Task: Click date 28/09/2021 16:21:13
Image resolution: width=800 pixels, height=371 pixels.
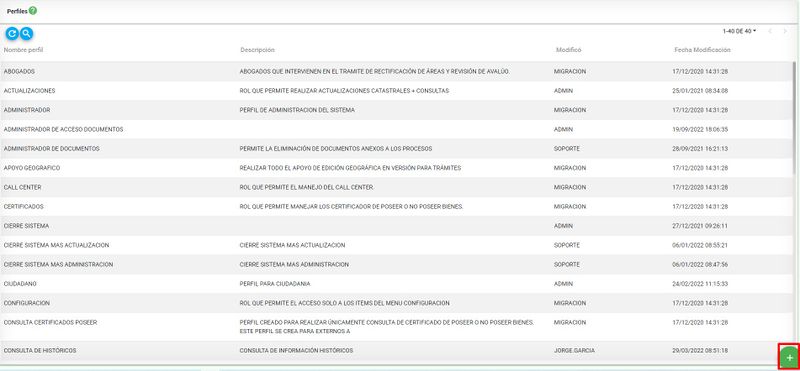Action: click(700, 149)
